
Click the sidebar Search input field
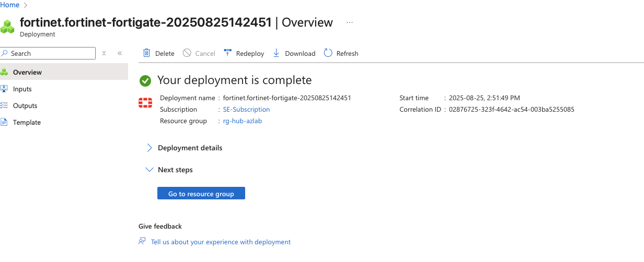tap(48, 53)
